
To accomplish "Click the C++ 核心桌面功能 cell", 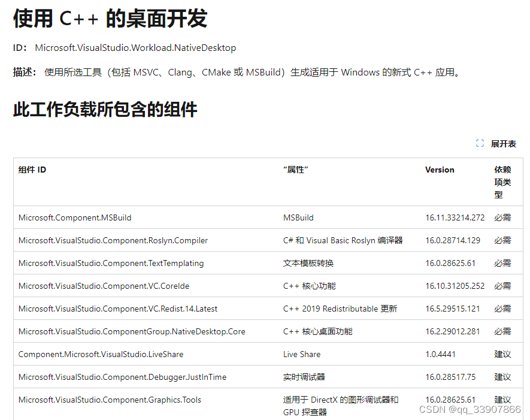I will [x=318, y=331].
